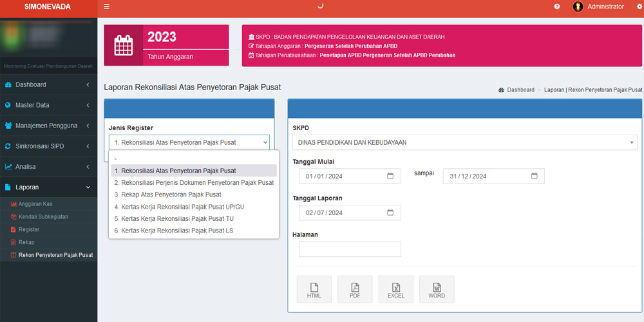
Task: Export report as EXCEL
Action: pyautogui.click(x=395, y=289)
